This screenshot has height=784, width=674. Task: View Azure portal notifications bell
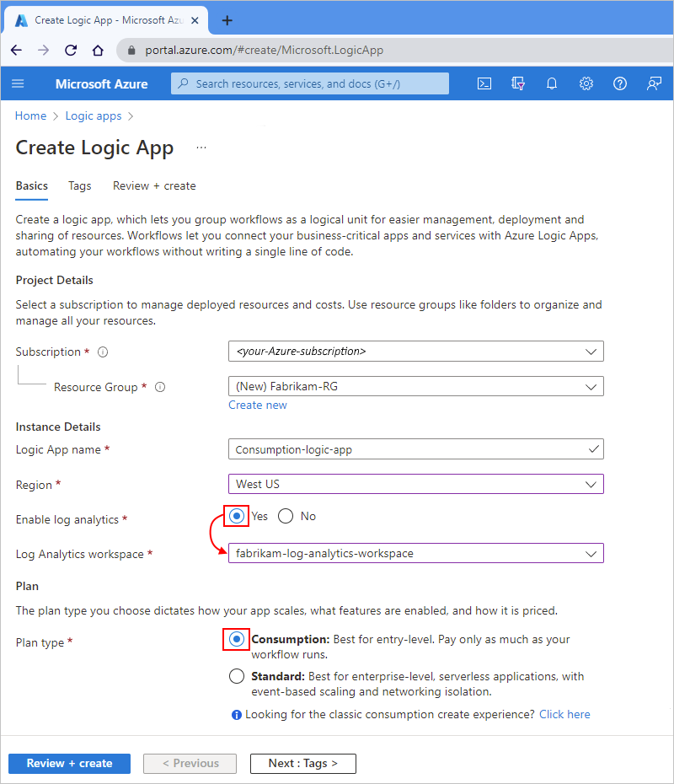552,83
